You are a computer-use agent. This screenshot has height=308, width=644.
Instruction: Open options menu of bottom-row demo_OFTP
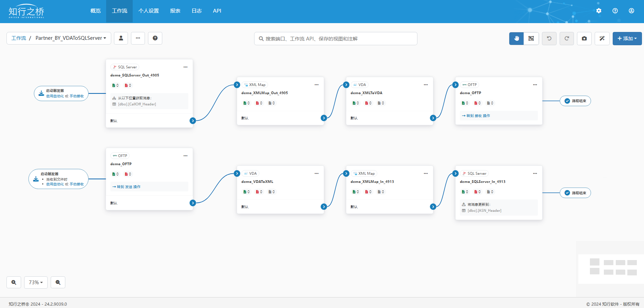(185, 156)
